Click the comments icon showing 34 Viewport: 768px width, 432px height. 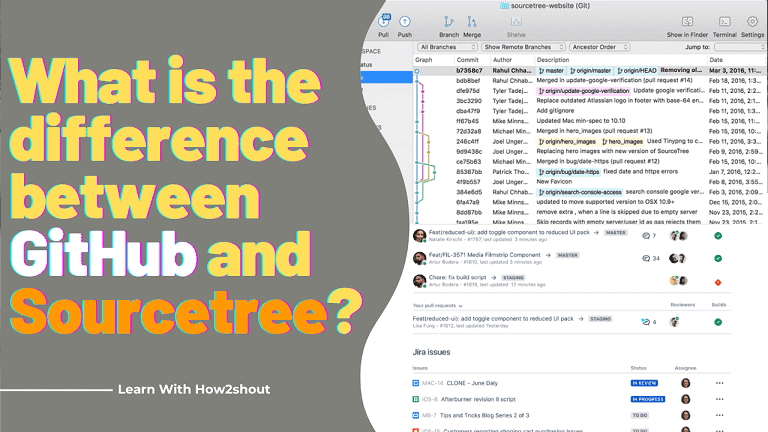646,258
